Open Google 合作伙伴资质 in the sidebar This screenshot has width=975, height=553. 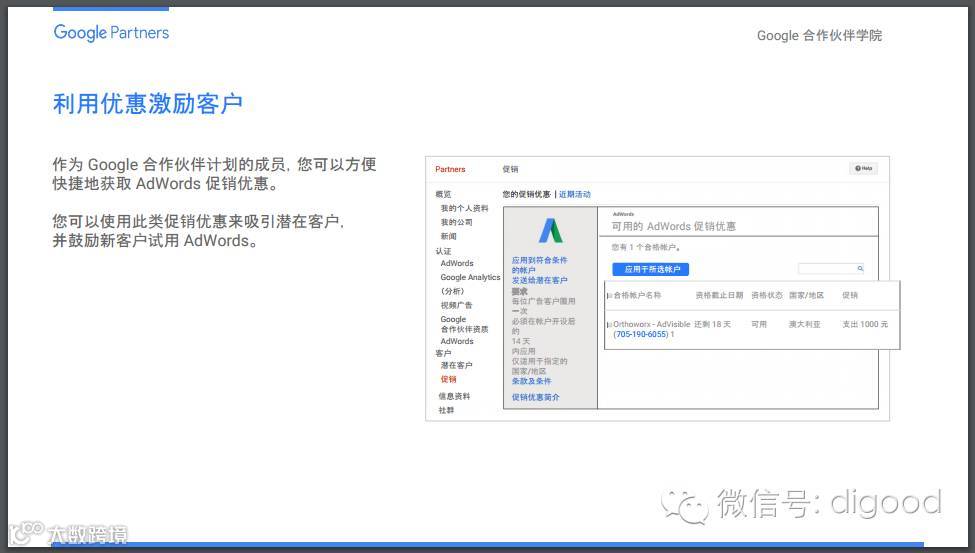(x=464, y=324)
